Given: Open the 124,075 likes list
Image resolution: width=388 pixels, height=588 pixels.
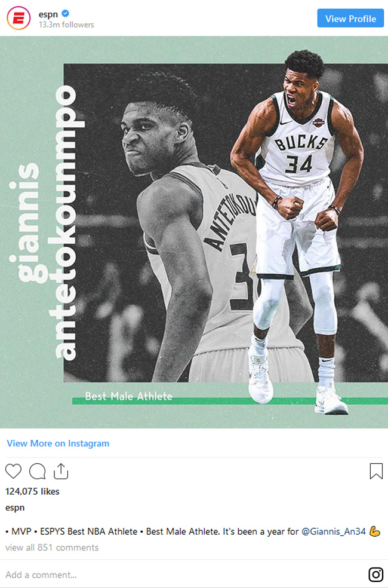Looking at the screenshot, I should (32, 491).
